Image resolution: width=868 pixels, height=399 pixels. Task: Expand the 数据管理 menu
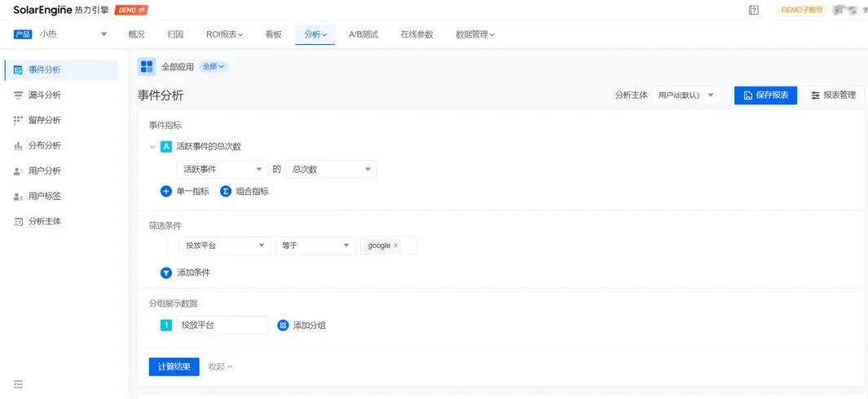click(x=475, y=34)
